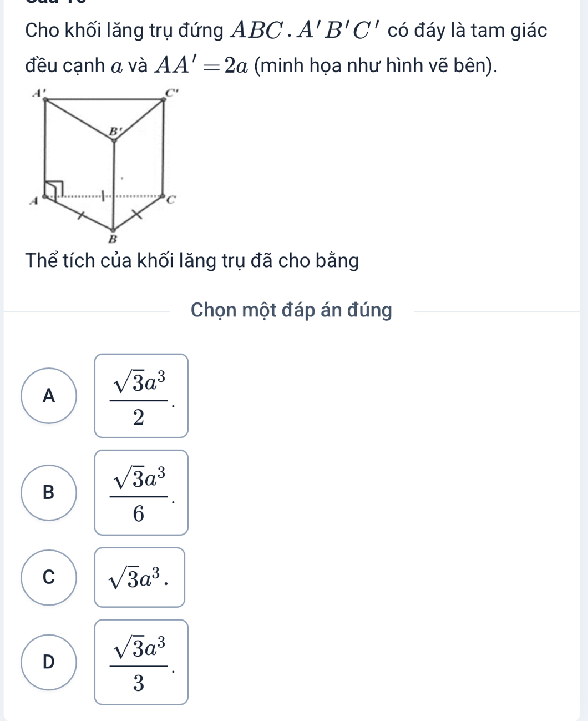The image size is (588, 721).
Task: Click the answer box showing √3a³ over 2
Action: click(141, 396)
